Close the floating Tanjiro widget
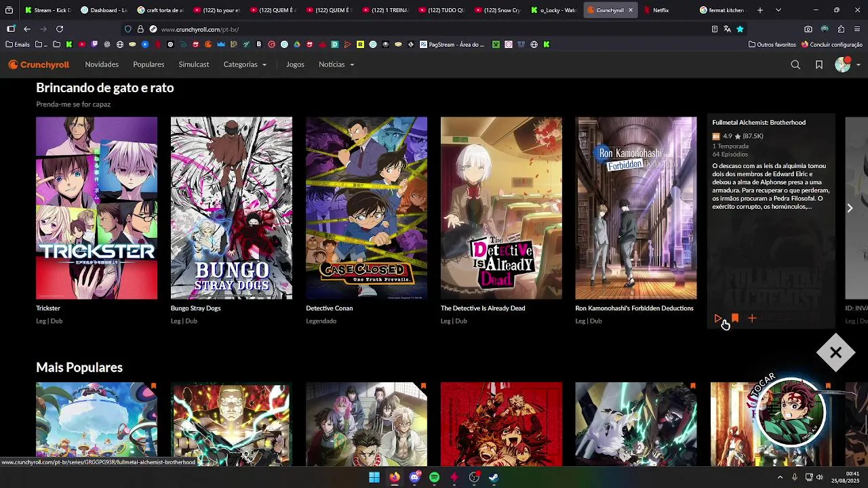The height and width of the screenshot is (488, 868). click(x=835, y=352)
